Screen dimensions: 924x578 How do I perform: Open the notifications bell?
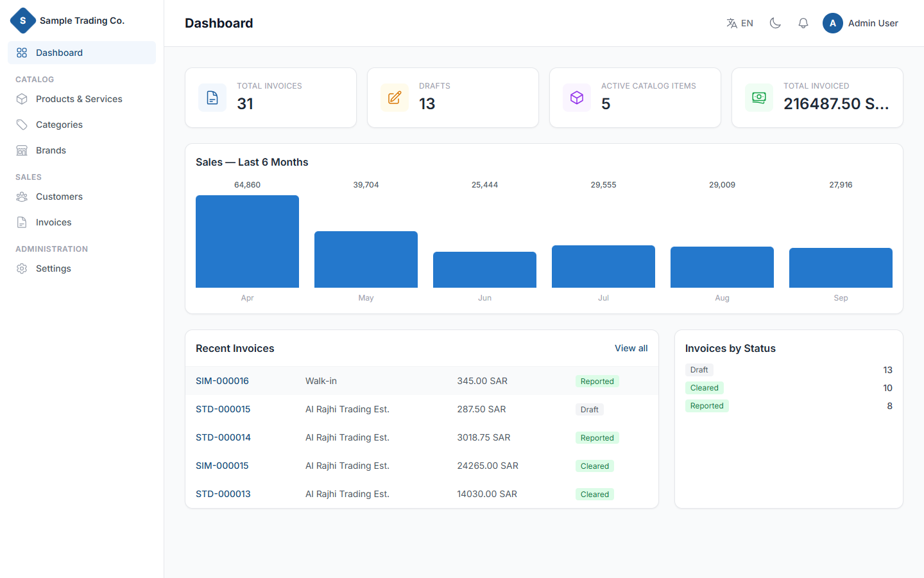tap(803, 23)
